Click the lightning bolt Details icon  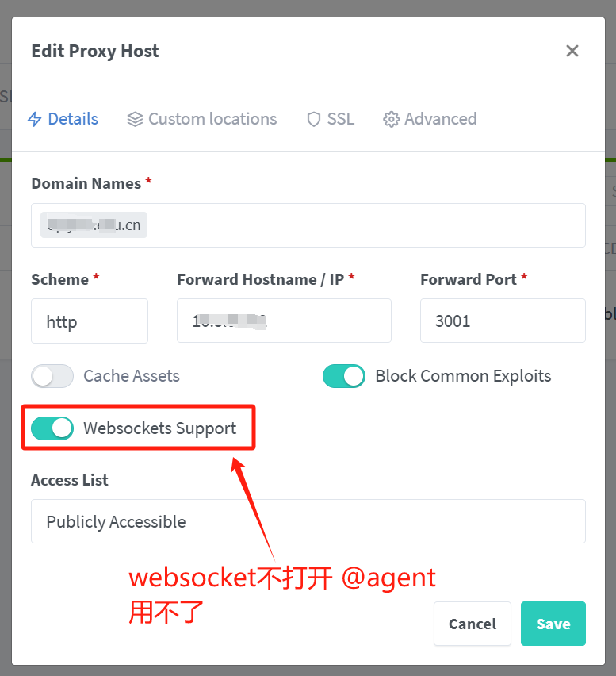pyautogui.click(x=34, y=119)
